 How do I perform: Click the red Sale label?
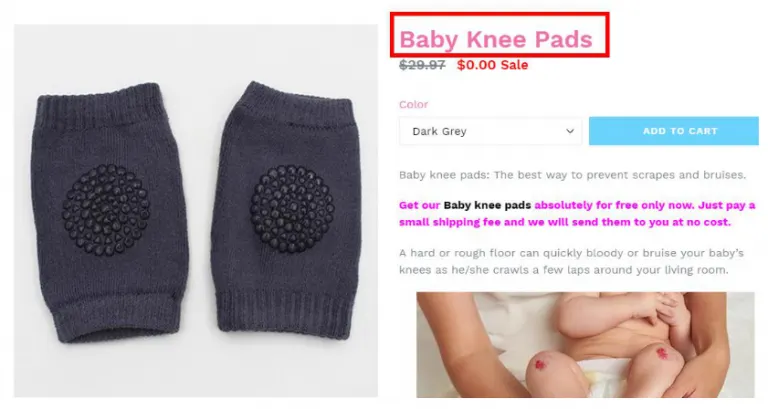coord(514,65)
